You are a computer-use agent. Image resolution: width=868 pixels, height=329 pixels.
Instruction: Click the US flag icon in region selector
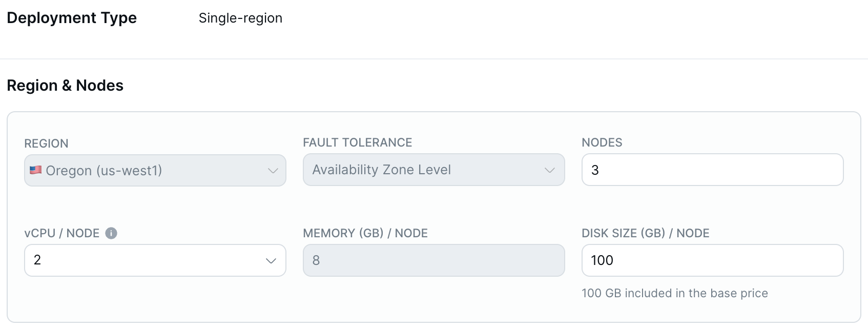click(x=36, y=170)
